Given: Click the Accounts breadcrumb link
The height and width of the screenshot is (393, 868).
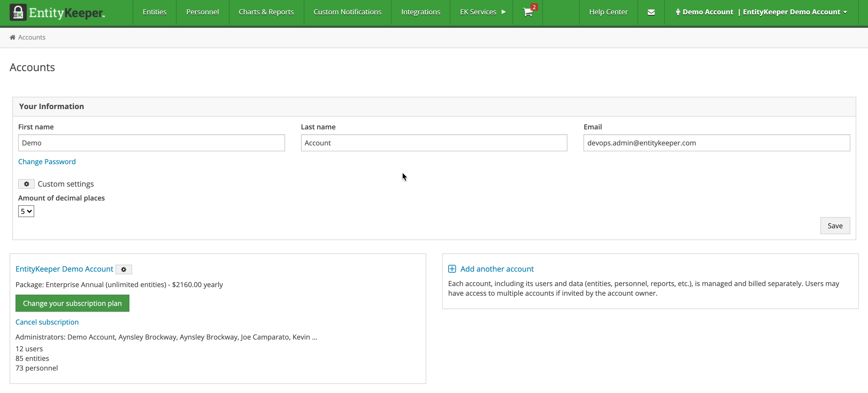Looking at the screenshot, I should [x=32, y=37].
